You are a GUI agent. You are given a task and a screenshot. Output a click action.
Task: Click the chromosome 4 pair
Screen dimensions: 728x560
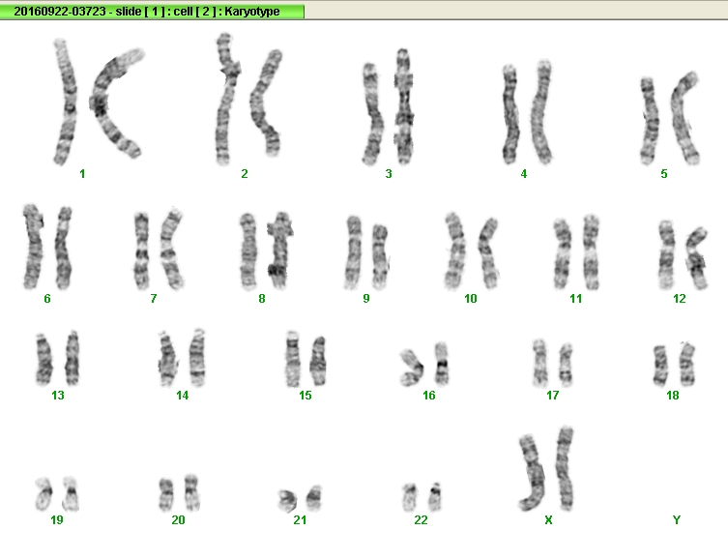point(528,112)
